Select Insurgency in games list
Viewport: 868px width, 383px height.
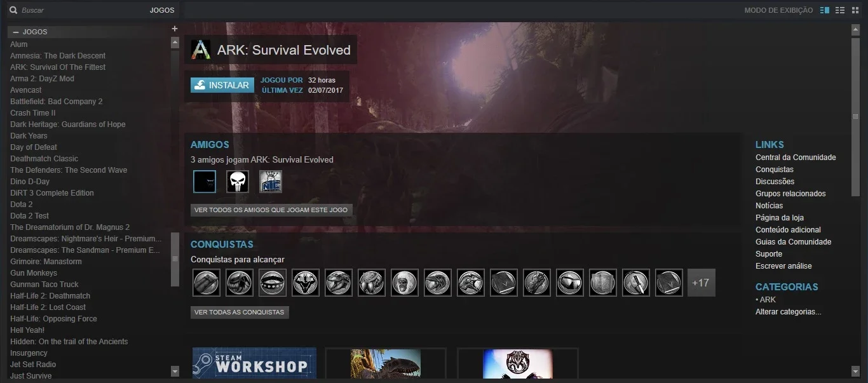[29, 353]
